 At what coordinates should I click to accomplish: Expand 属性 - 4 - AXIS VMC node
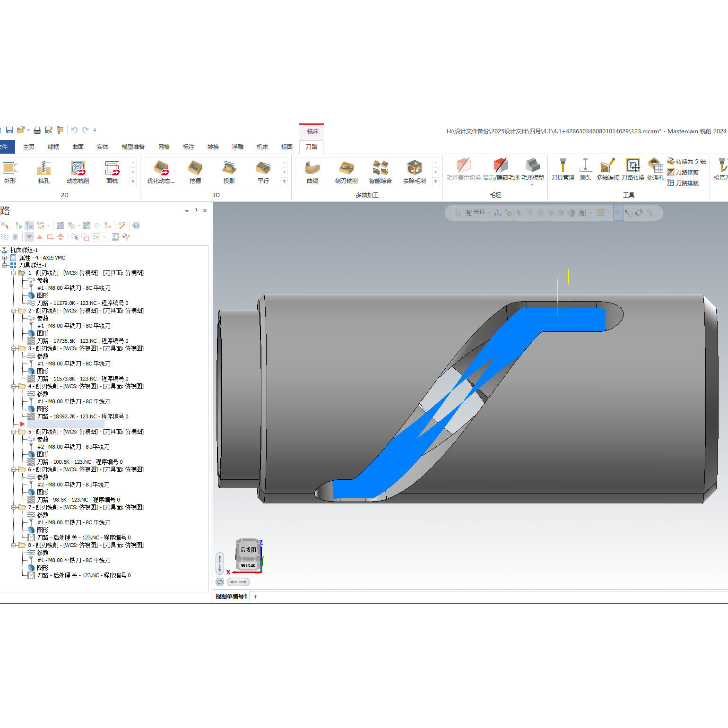[x=5, y=258]
